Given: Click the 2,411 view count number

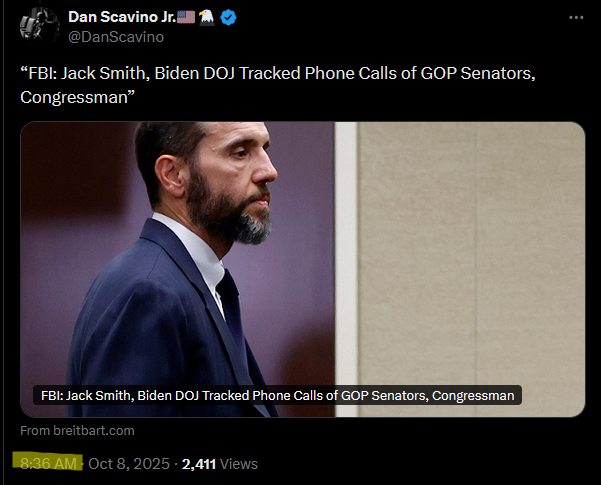Looking at the screenshot, I should coord(199,464).
